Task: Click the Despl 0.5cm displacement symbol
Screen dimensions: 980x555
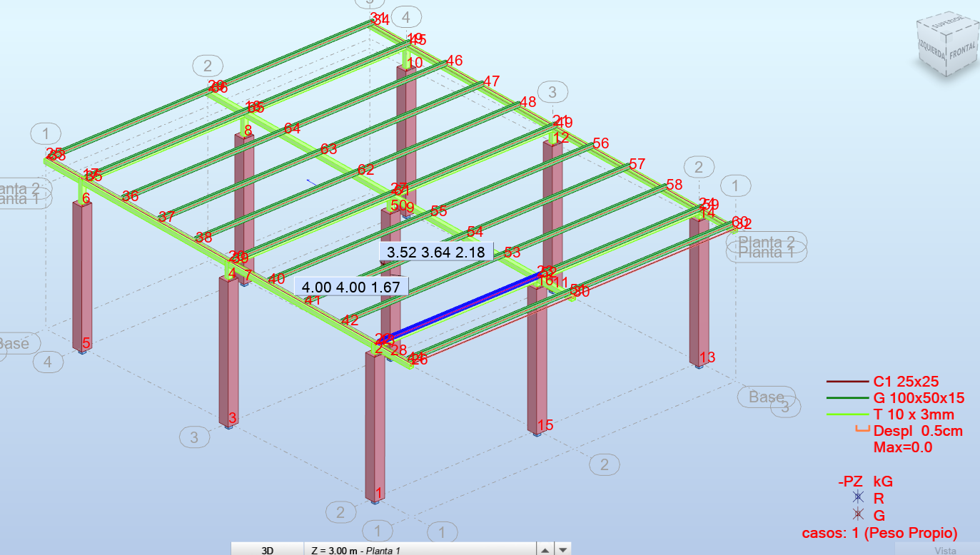Action: tap(862, 430)
